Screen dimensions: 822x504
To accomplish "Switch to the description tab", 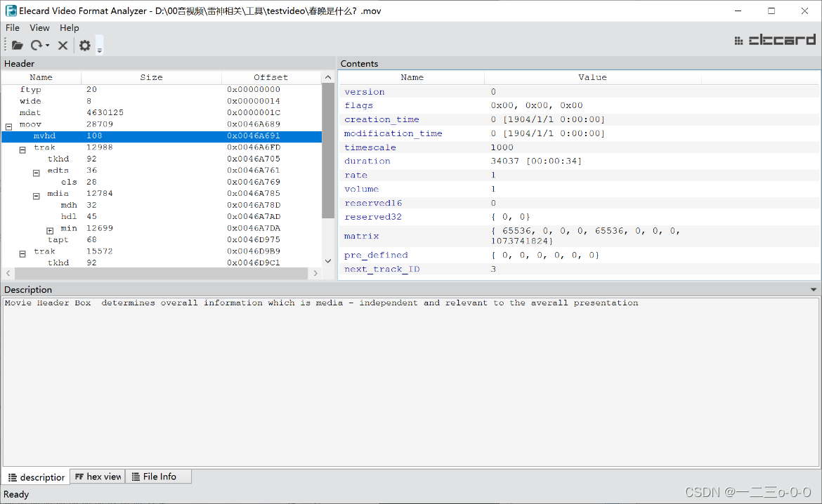I will [x=36, y=477].
